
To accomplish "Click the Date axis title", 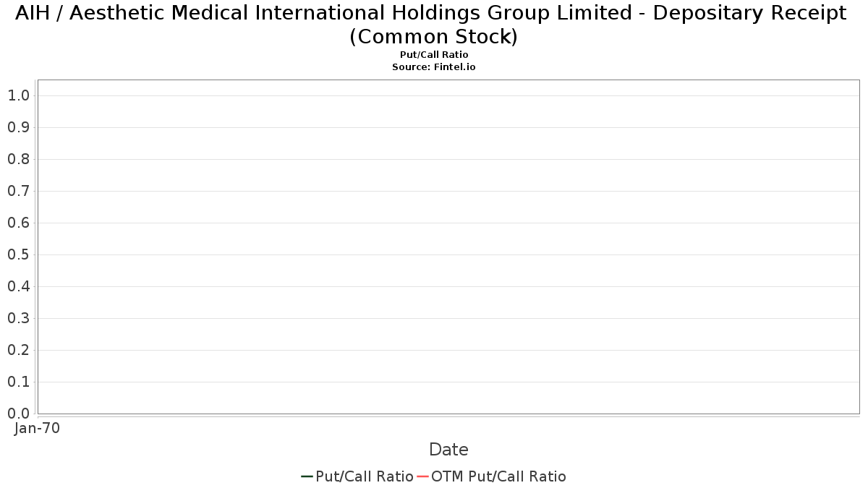I will pos(448,450).
